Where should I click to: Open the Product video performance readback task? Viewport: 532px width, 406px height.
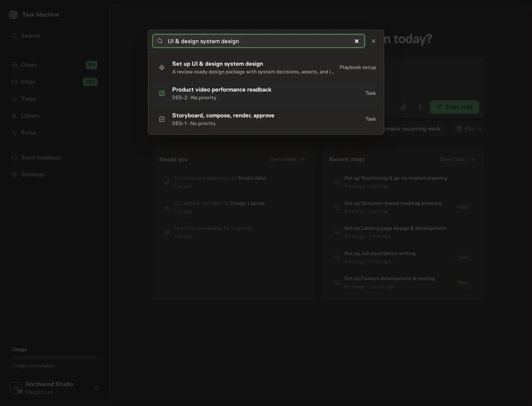(266, 93)
